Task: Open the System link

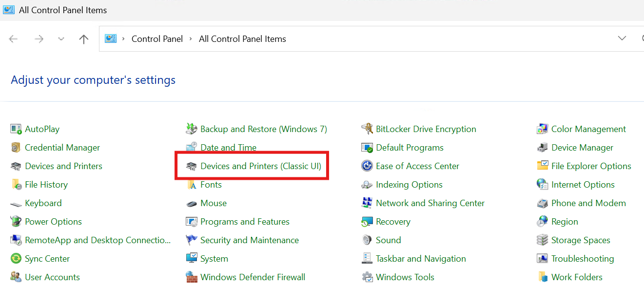Action: click(x=214, y=259)
